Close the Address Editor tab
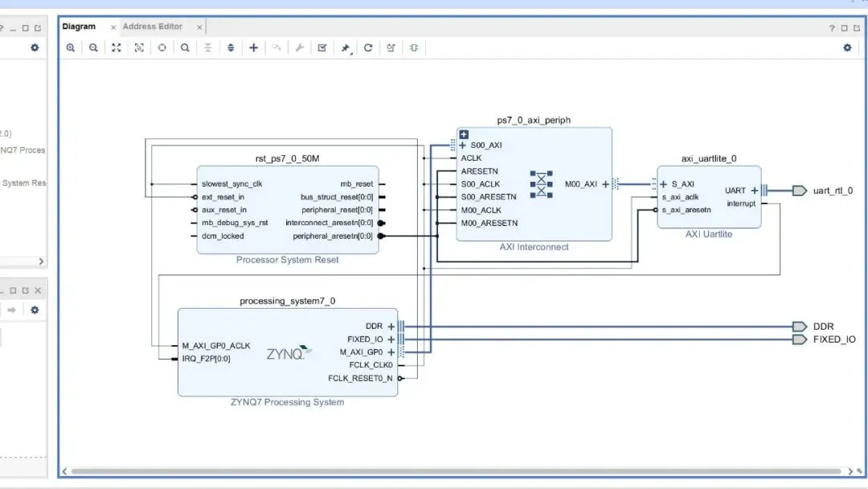 pos(199,27)
